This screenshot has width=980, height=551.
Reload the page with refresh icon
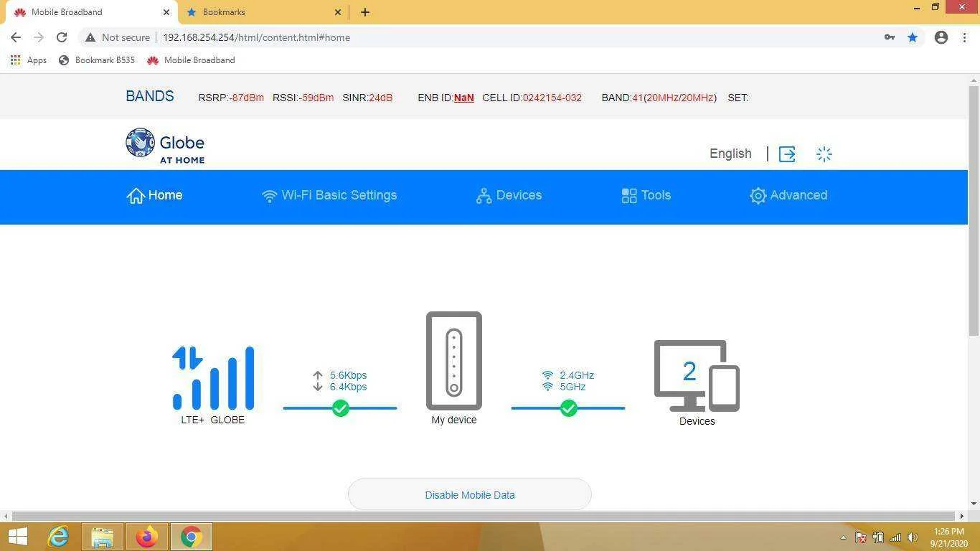coord(62,37)
